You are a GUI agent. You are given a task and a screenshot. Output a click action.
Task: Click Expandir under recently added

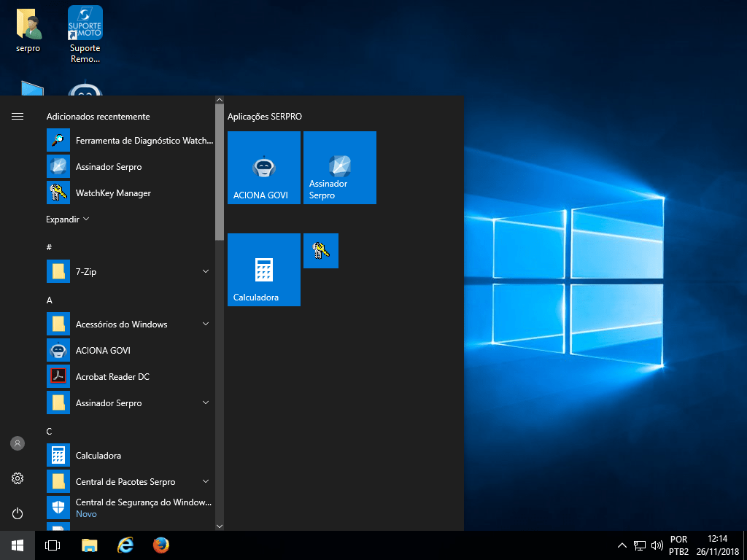click(68, 219)
